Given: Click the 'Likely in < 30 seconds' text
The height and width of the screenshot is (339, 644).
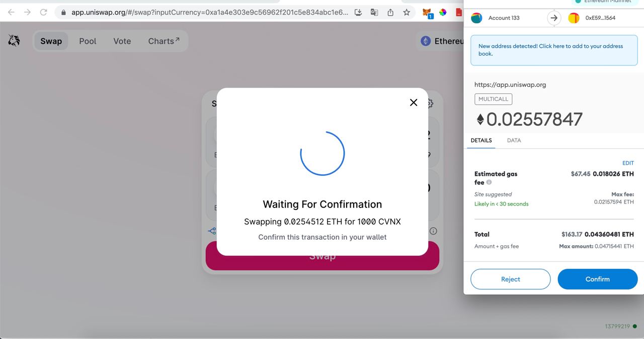Looking at the screenshot, I should [501, 204].
